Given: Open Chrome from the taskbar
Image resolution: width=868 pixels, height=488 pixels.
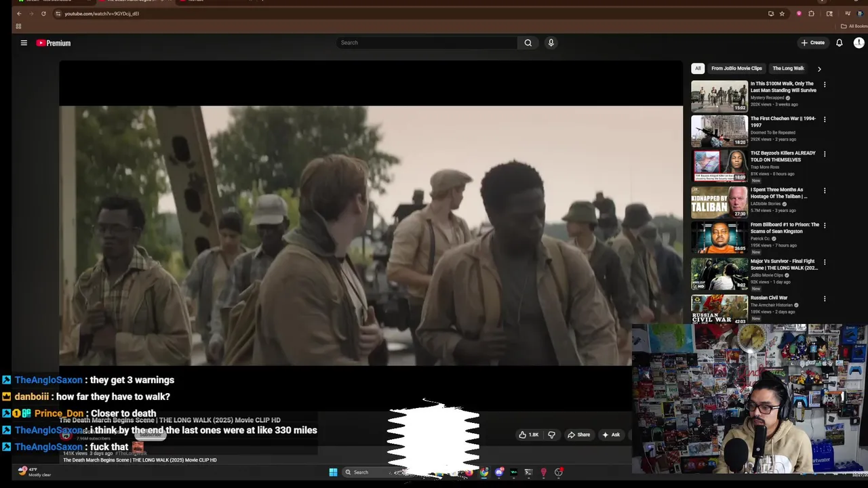Looking at the screenshot, I should [x=484, y=472].
